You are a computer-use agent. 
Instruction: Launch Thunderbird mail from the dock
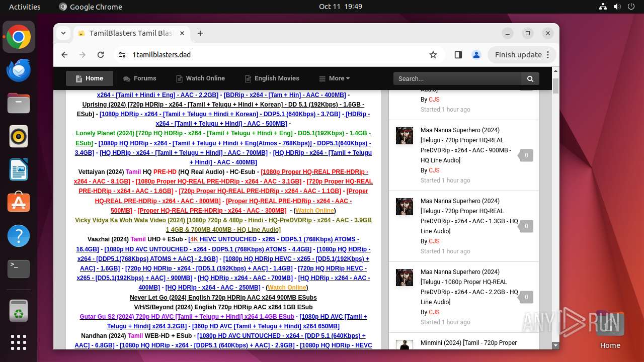click(x=19, y=70)
